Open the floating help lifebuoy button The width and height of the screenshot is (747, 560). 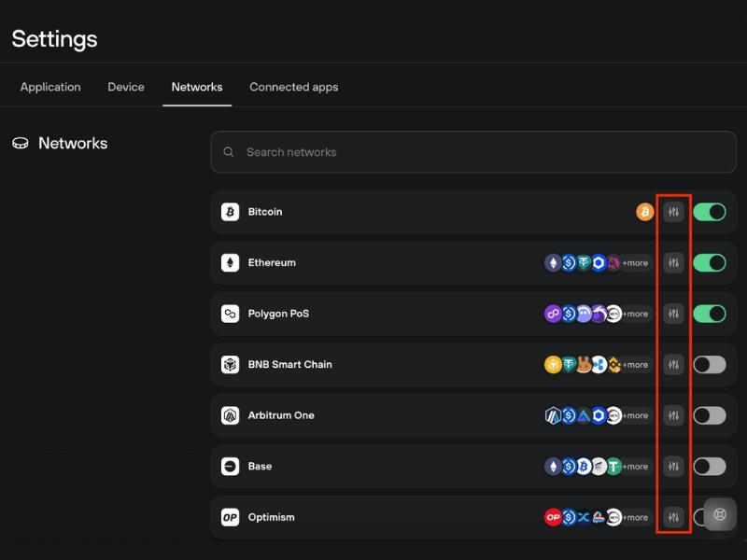[x=720, y=514]
